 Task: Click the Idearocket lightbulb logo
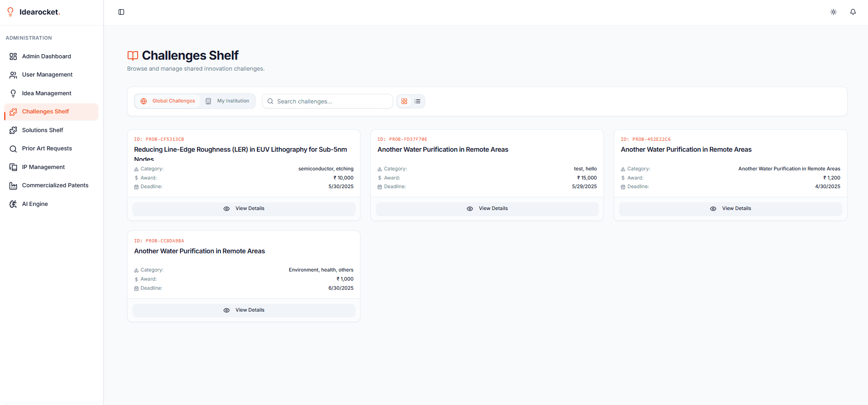click(x=10, y=12)
